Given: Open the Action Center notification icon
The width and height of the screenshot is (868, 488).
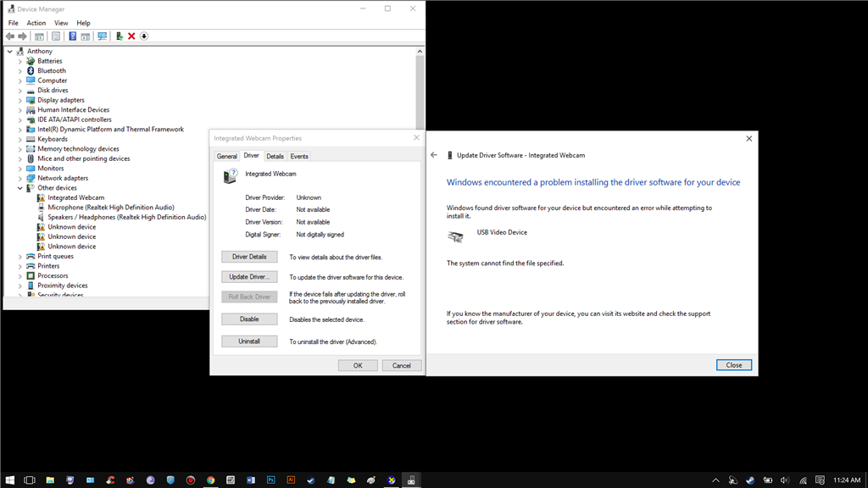Looking at the screenshot, I should pyautogui.click(x=820, y=480).
